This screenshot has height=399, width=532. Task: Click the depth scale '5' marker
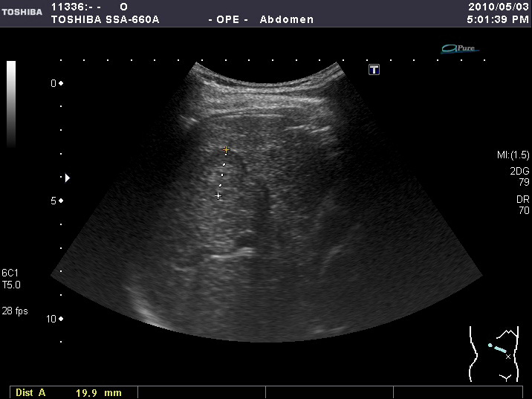click(x=56, y=201)
